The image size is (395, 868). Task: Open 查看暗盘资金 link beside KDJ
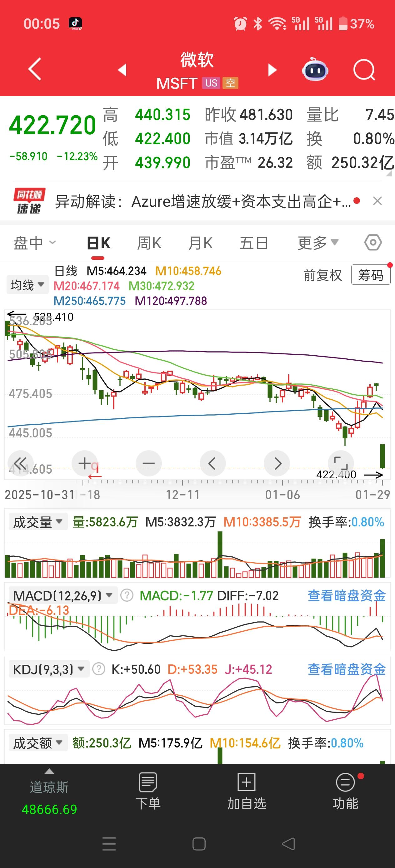(347, 669)
